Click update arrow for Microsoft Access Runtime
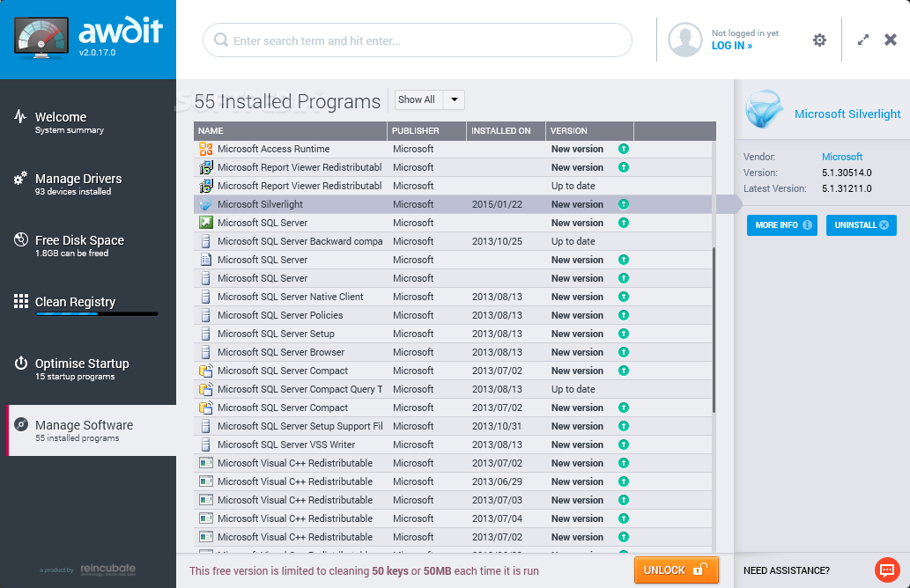This screenshot has width=910, height=588. point(624,149)
